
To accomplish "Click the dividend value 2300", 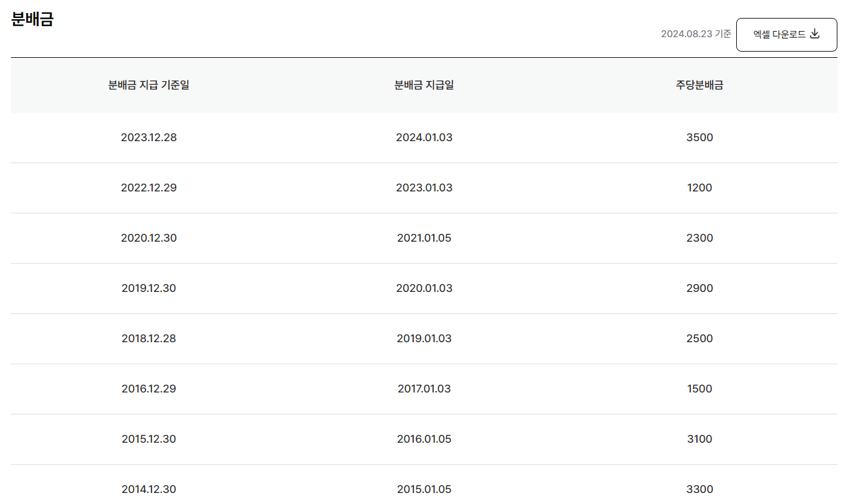I will pos(700,238).
